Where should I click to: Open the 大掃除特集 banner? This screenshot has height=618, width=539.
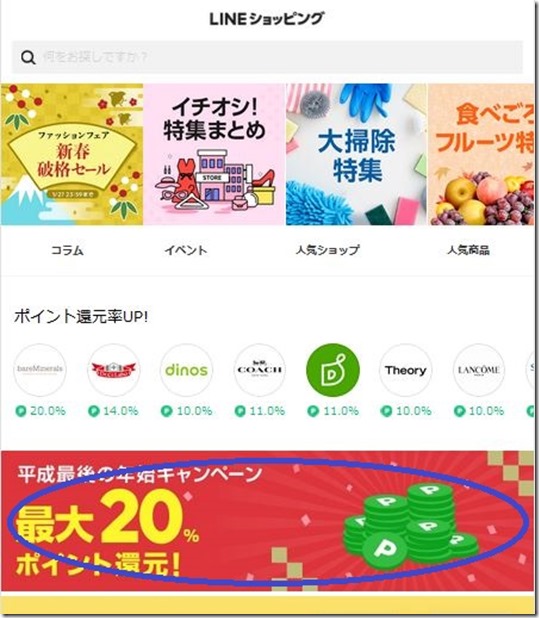point(356,154)
